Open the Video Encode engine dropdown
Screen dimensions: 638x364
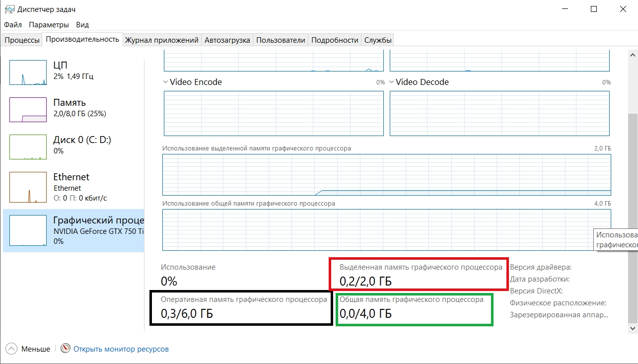166,82
